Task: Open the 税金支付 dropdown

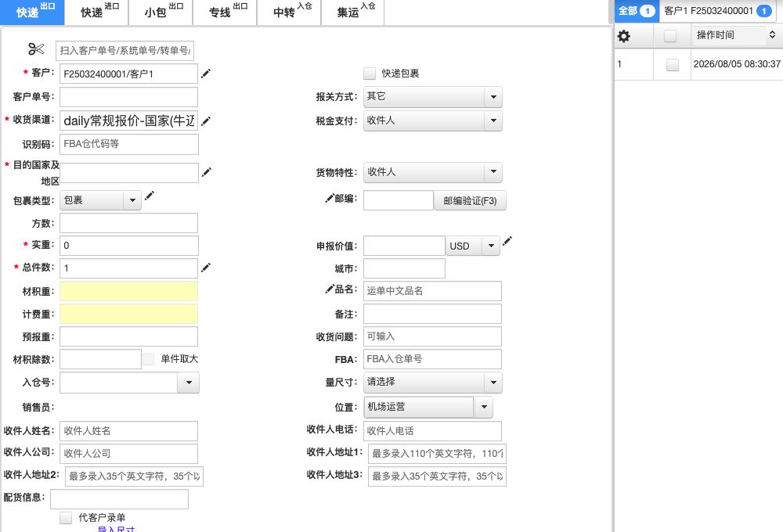Action: tap(432, 120)
